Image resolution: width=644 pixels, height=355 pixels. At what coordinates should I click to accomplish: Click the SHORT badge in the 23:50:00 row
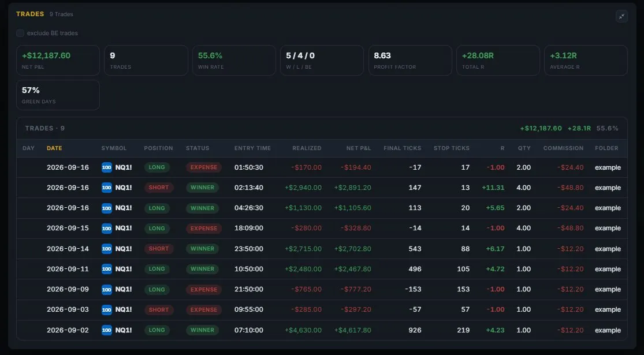point(159,249)
